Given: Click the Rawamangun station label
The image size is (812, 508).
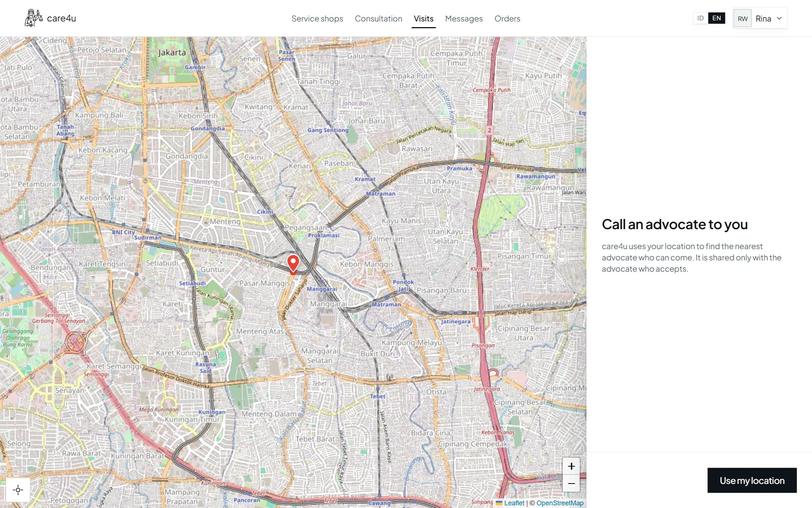Looking at the screenshot, I should click(535, 176).
